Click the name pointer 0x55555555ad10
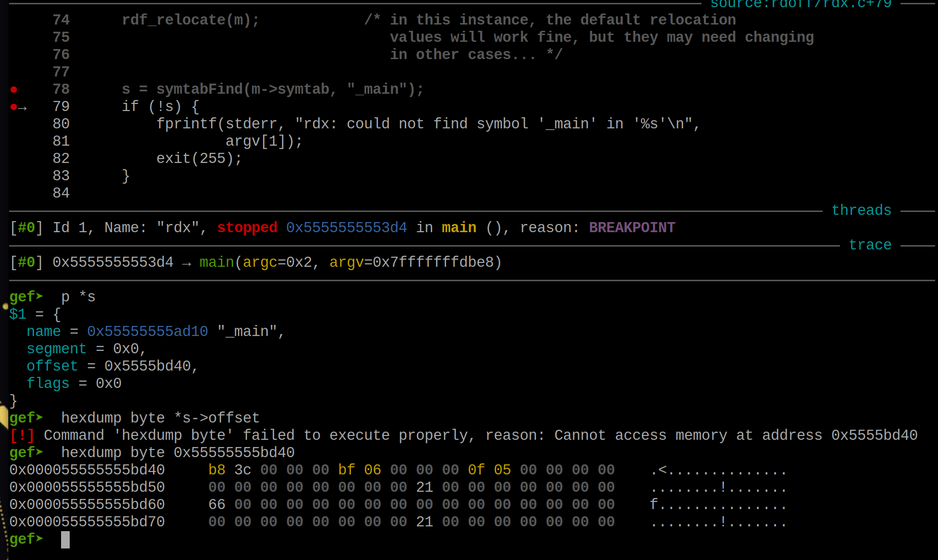938x560 pixels. pyautogui.click(x=147, y=332)
